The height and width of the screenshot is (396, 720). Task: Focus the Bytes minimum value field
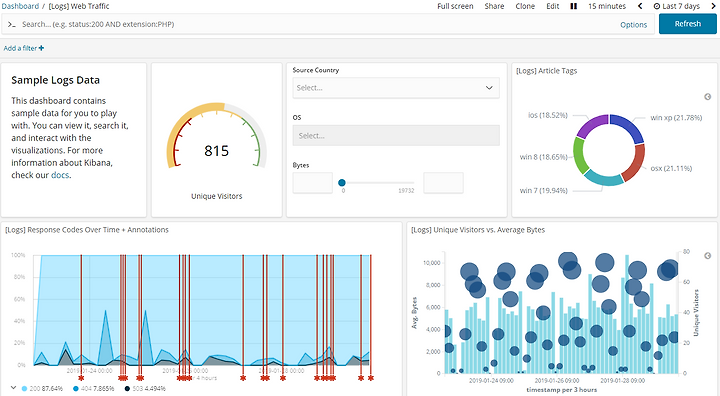[x=313, y=182]
